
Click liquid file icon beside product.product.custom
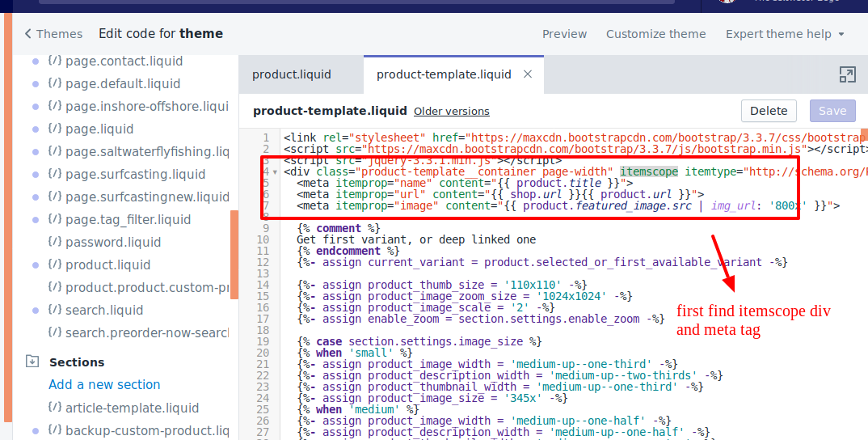(54, 287)
